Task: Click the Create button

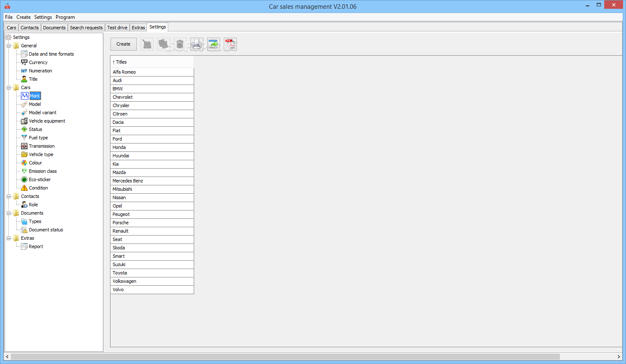Action: click(123, 44)
